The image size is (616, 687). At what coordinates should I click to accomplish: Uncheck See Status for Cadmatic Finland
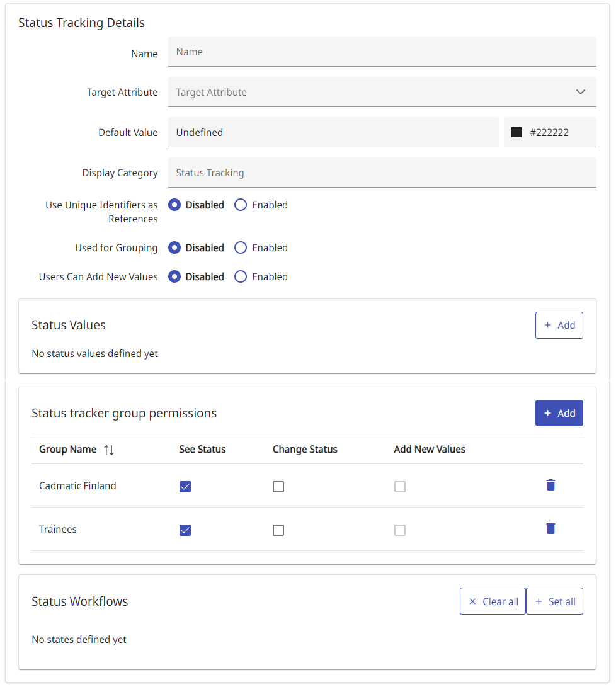point(185,487)
